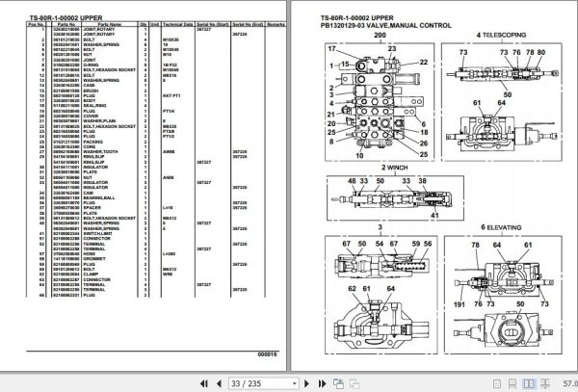
Task: Click the '4 TELESCOPING' diagram label
Action: [x=501, y=35]
